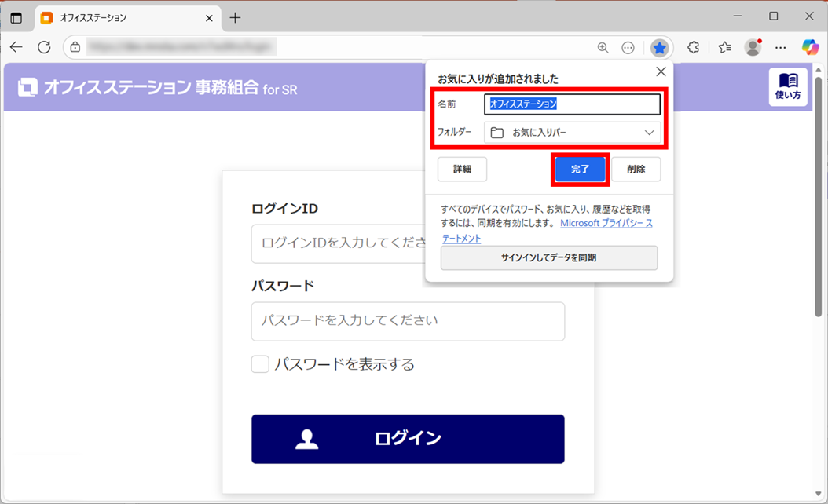The height and width of the screenshot is (504, 828).
Task: Click the オフィスステーション header logo
Action: (x=157, y=88)
